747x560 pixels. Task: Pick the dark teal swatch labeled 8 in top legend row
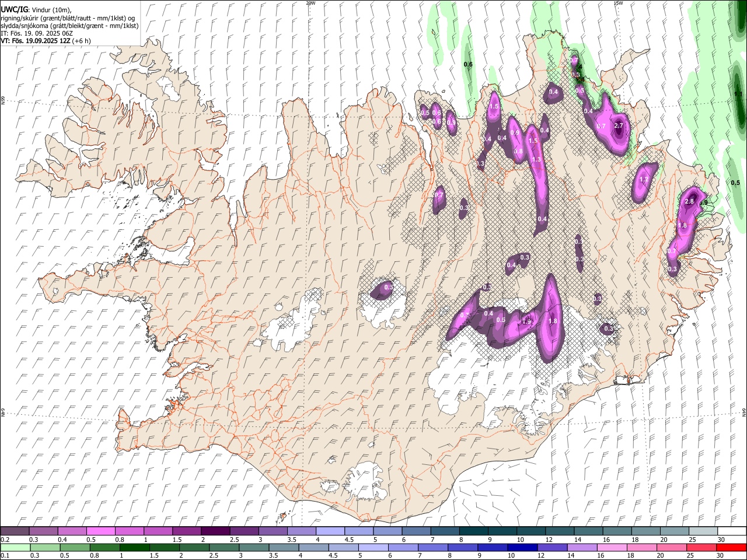click(x=473, y=531)
